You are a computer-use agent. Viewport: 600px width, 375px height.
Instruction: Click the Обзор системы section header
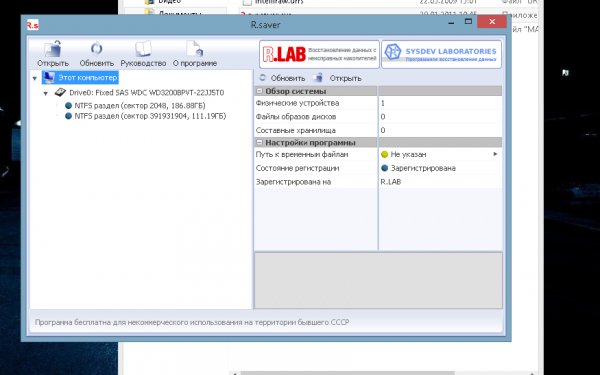click(295, 91)
